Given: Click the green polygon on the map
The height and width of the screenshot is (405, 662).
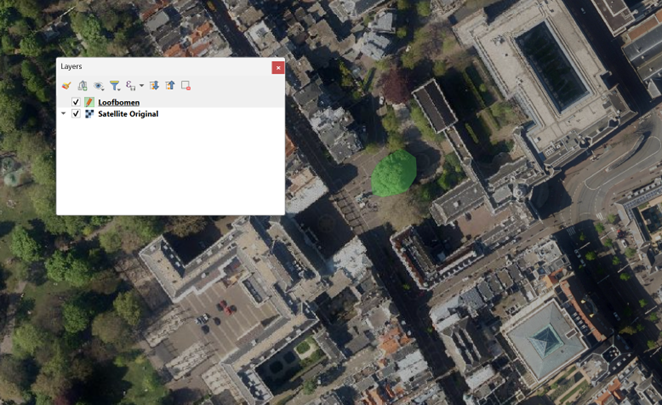Looking at the screenshot, I should pyautogui.click(x=393, y=172).
